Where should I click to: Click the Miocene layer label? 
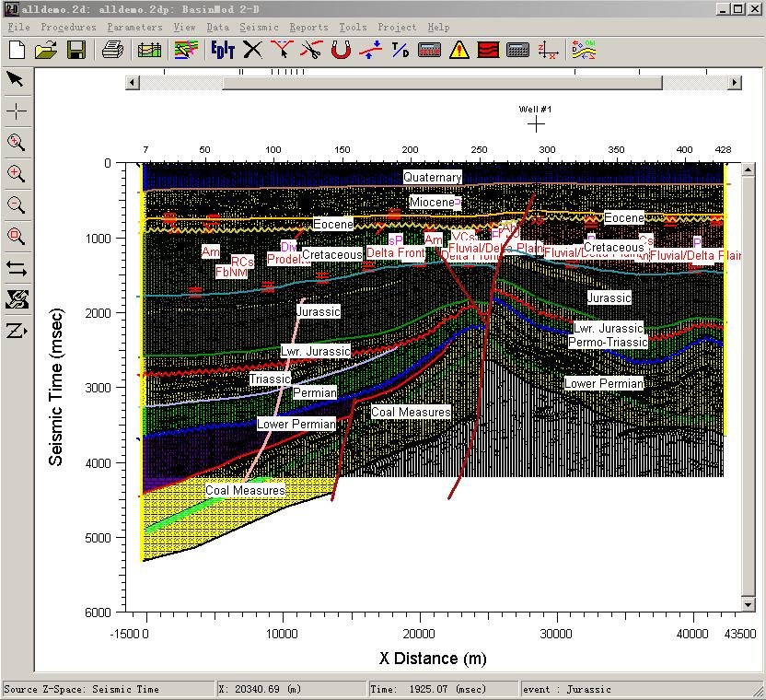[x=433, y=202]
